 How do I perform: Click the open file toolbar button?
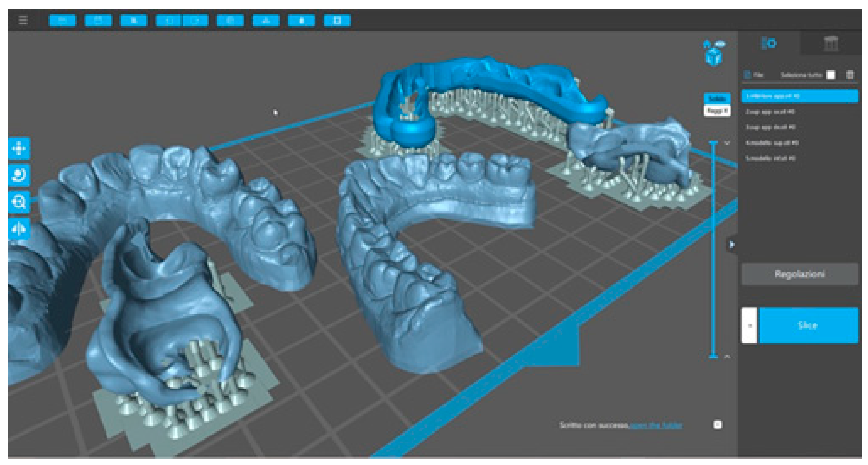coord(62,20)
